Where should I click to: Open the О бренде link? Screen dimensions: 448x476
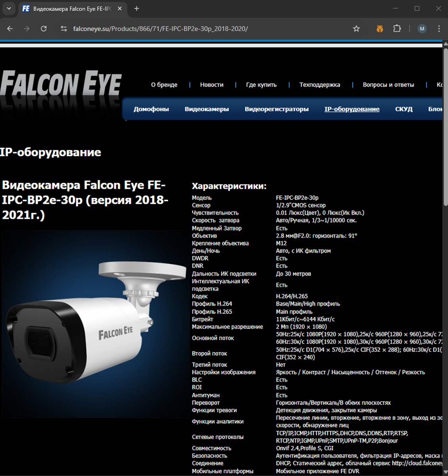(164, 84)
